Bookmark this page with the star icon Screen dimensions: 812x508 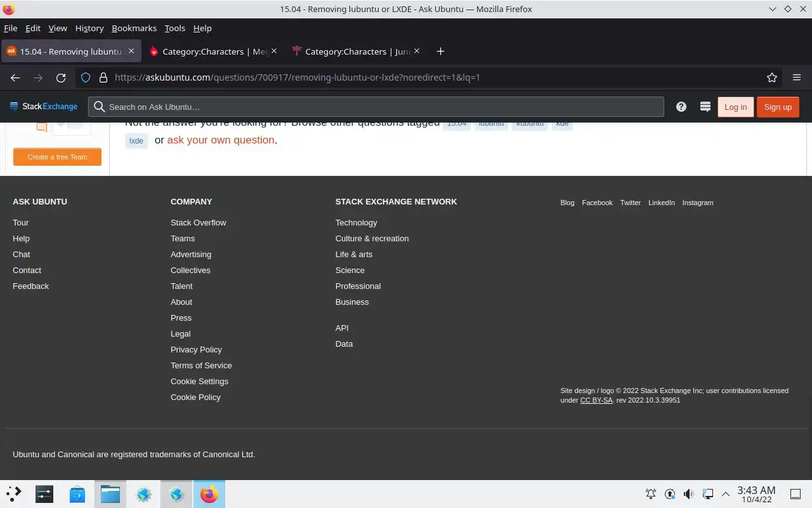pos(772,77)
